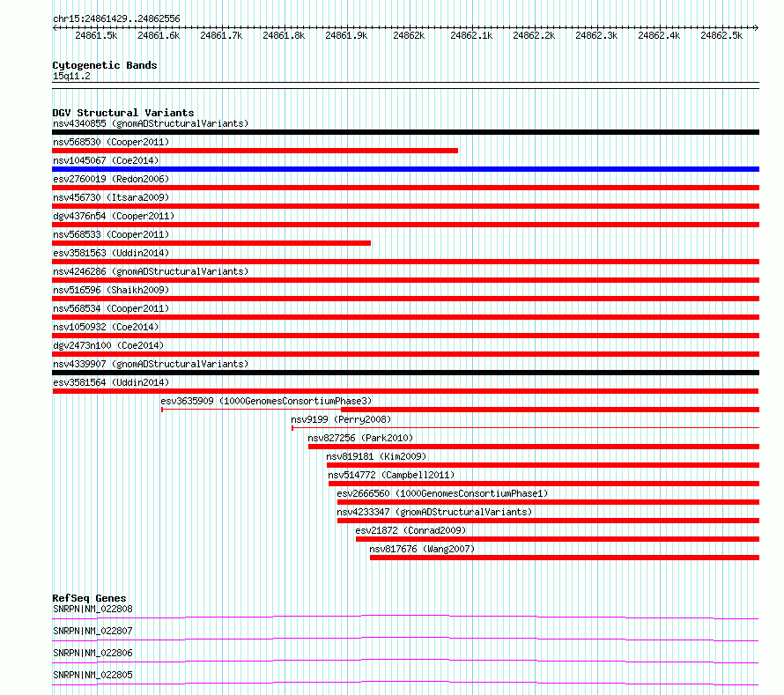This screenshot has height=695, width=784.
Task: Click ruler position 24862.3k
Action: [x=596, y=35]
